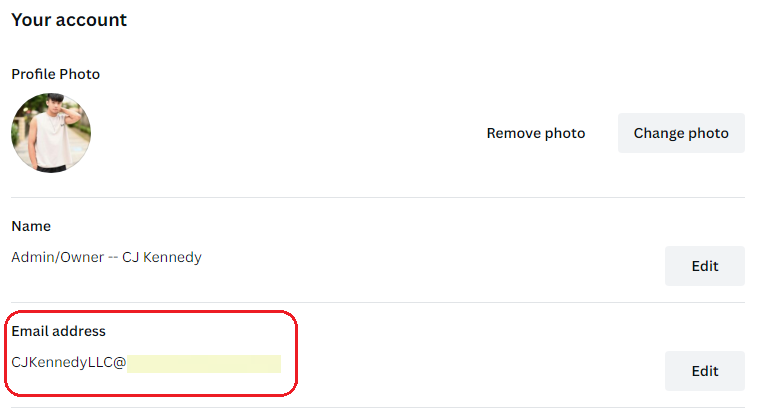The width and height of the screenshot is (764, 418).
Task: Click the divider below the profile photo
Action: 378,197
